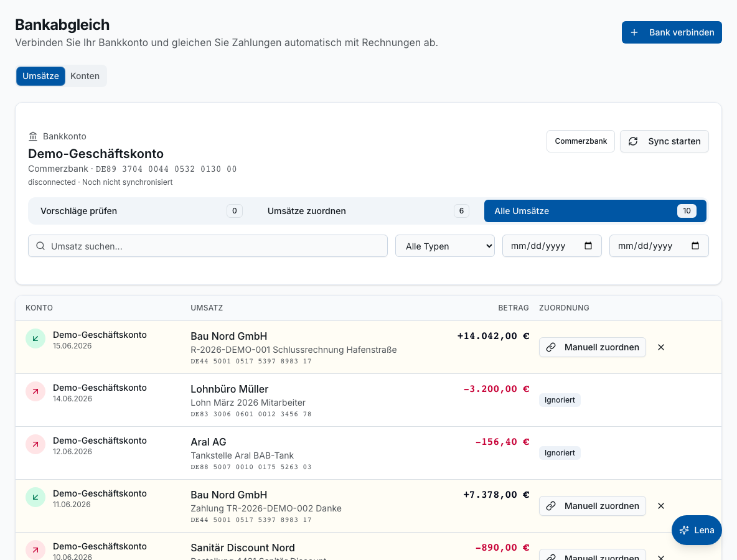
Task: Click Manuell zuordnen for R-2026-DEMO-001
Action: (592, 347)
